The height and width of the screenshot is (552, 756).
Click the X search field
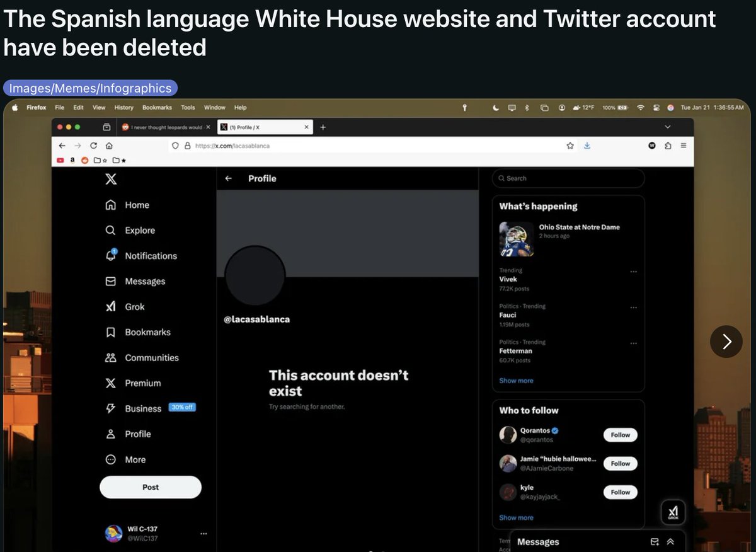[568, 178]
